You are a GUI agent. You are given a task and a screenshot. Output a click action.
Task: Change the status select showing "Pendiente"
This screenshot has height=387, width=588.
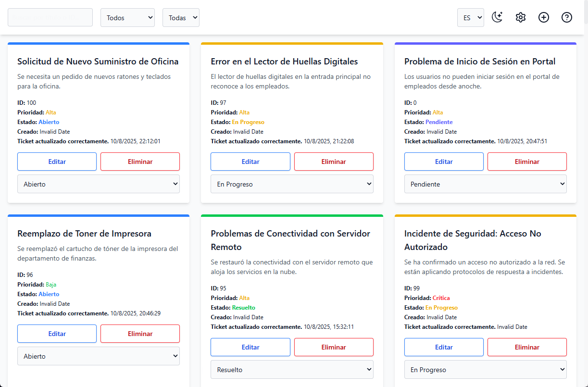tap(485, 184)
